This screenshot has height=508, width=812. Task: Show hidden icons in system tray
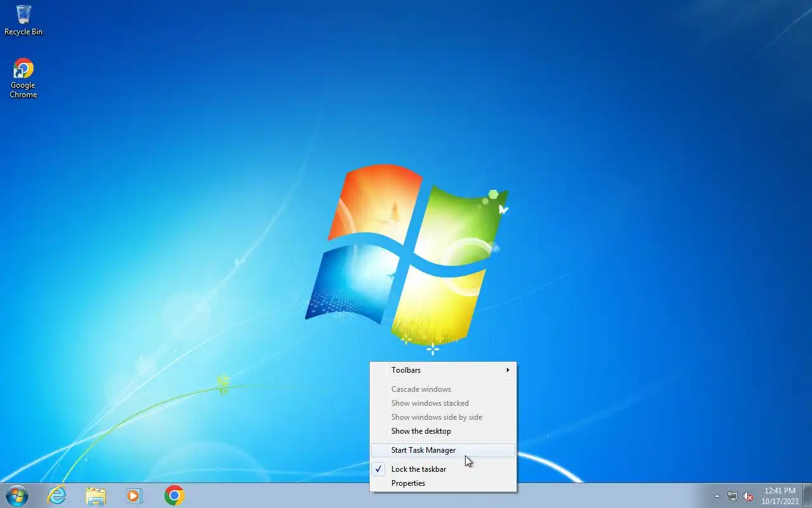(717, 496)
